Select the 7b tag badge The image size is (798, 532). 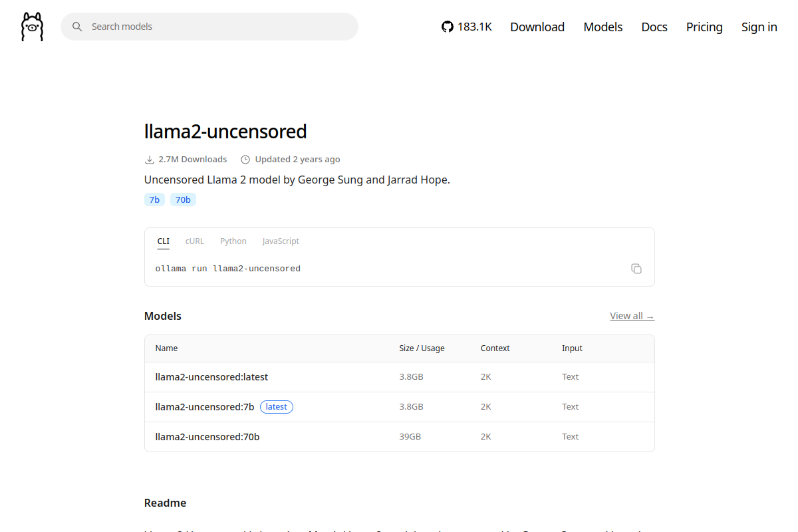154,199
